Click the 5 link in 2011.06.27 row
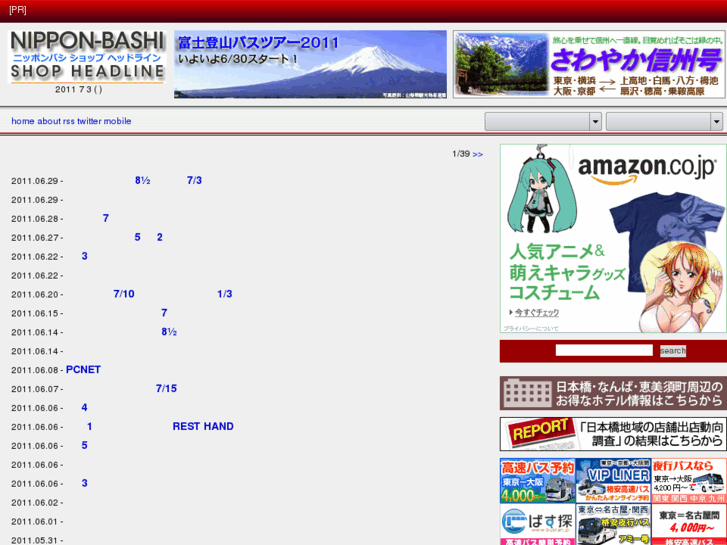Viewport: 727px width, 545px height. (x=137, y=237)
